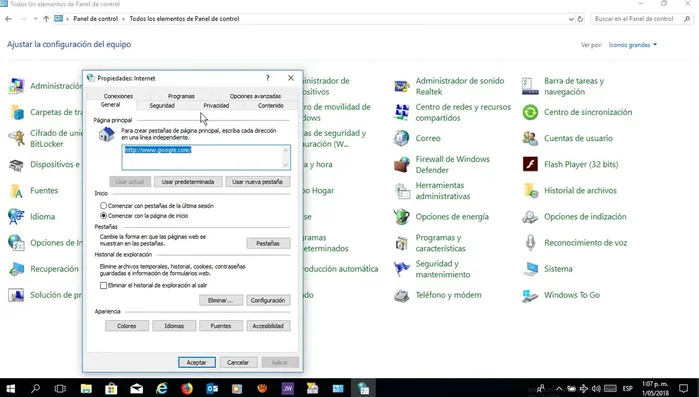This screenshot has height=397, width=699.
Task: Switch to the Seguridad tab
Action: coord(162,106)
